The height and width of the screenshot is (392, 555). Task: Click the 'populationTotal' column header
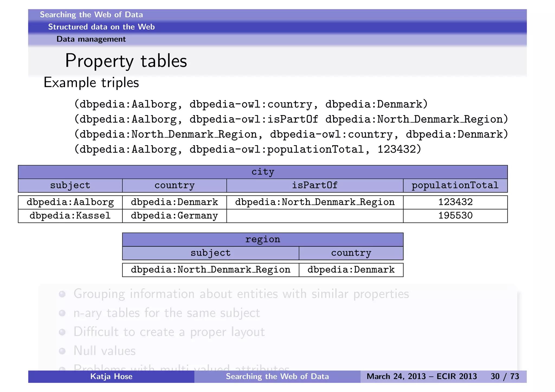click(455, 185)
